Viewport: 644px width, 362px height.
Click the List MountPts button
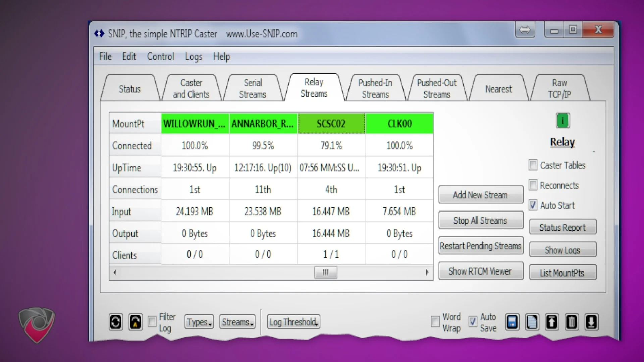(563, 273)
